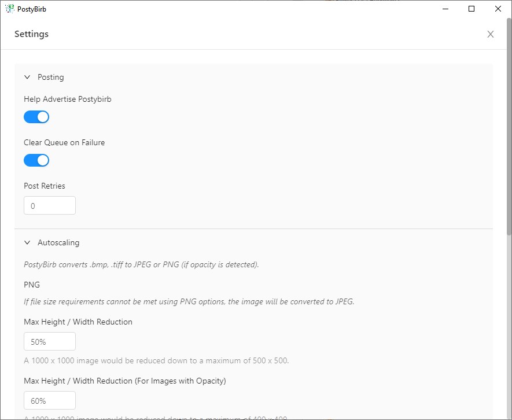Click the Posting section header label
The height and width of the screenshot is (420, 512).
(x=51, y=77)
